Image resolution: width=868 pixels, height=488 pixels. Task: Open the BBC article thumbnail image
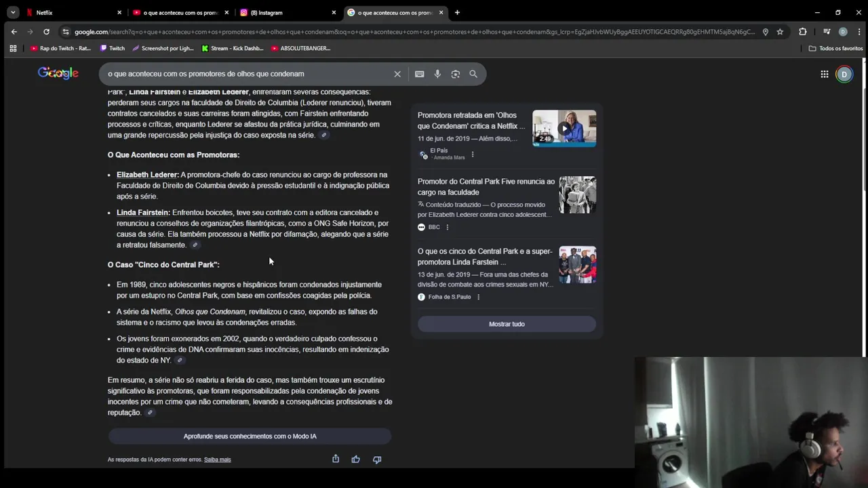point(578,195)
